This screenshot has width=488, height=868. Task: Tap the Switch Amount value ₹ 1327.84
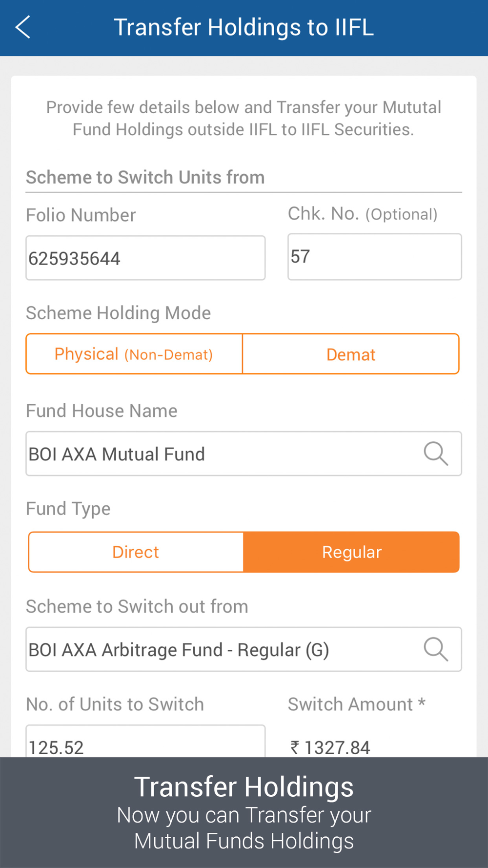(x=331, y=747)
